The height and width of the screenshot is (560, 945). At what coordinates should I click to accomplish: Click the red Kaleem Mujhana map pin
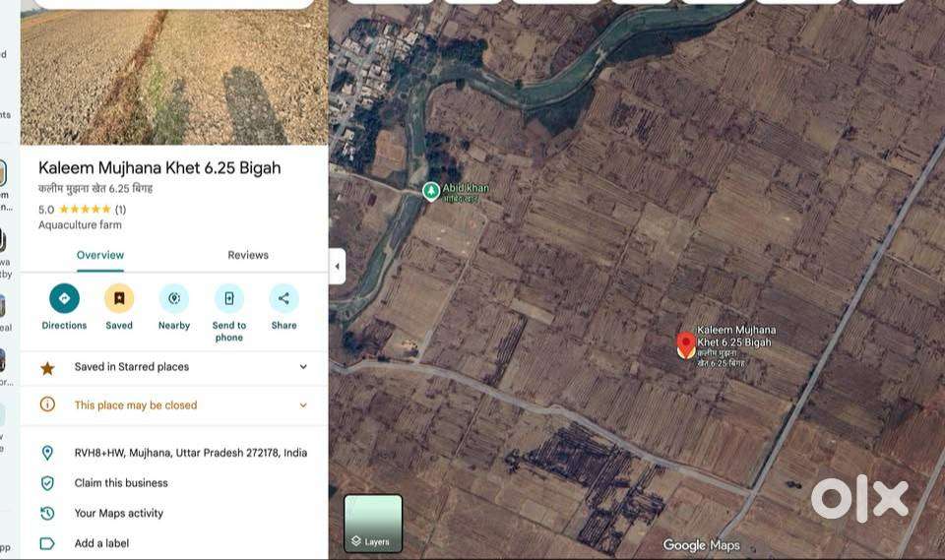tap(686, 344)
